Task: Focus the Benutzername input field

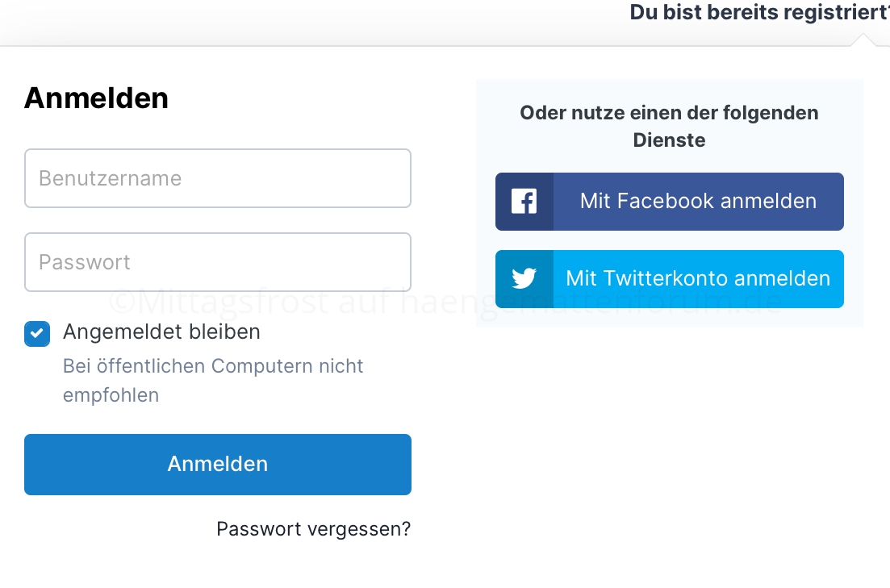Action: (218, 178)
